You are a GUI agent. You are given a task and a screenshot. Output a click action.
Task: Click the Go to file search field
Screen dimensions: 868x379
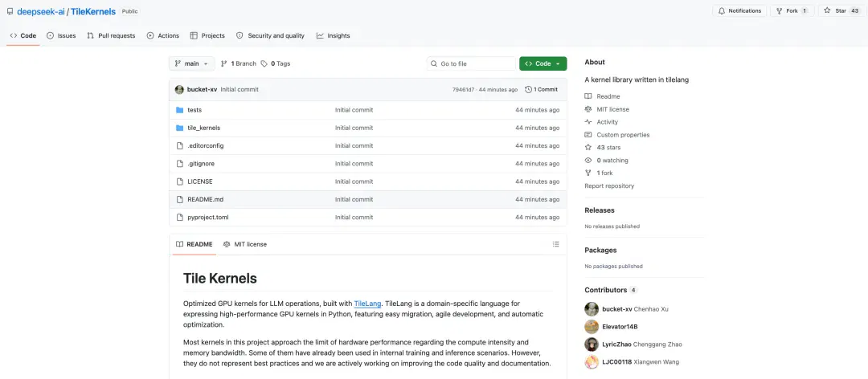tap(471, 63)
